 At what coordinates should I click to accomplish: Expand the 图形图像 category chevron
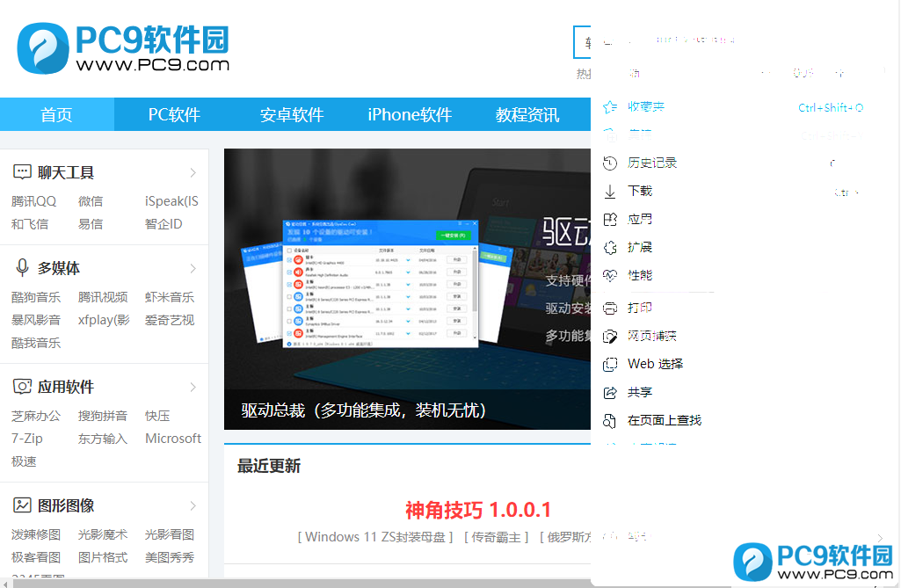click(x=193, y=505)
